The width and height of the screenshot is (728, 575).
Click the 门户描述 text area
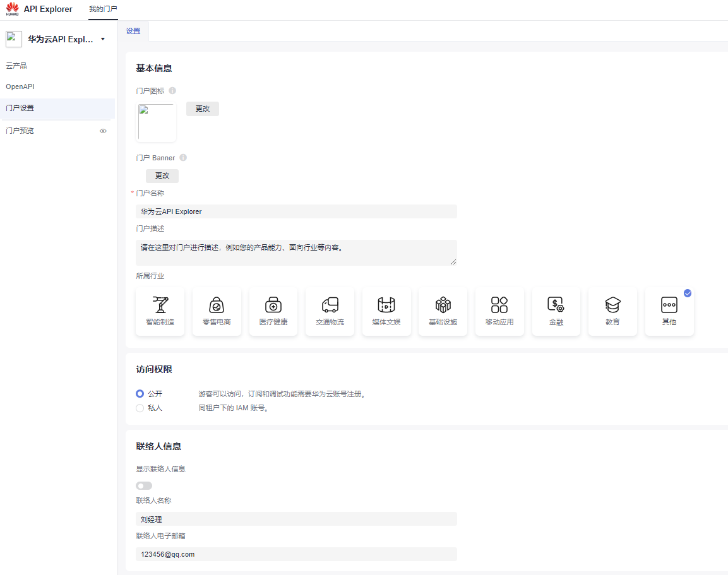click(296, 252)
